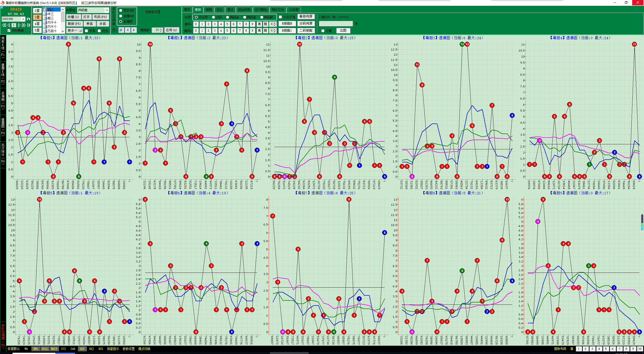
Task: Toggle BOLL indicator in bottom bar
Action: click(x=45, y=349)
